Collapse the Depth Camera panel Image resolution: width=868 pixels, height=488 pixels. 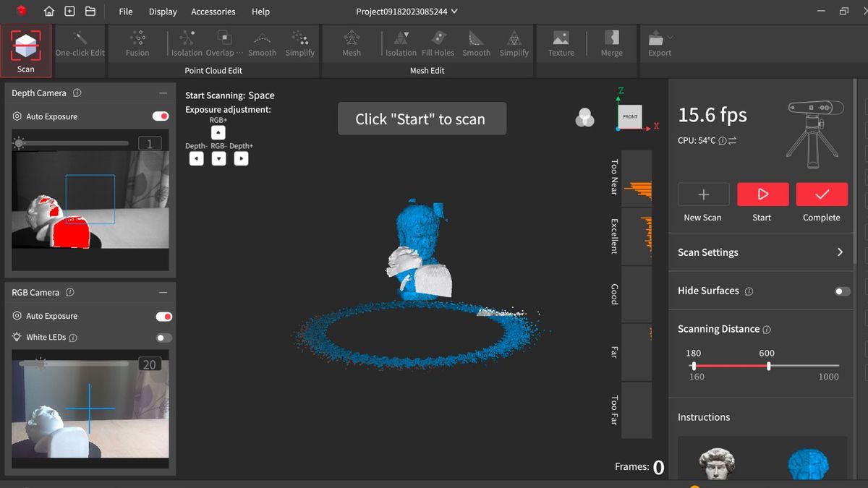pos(163,93)
